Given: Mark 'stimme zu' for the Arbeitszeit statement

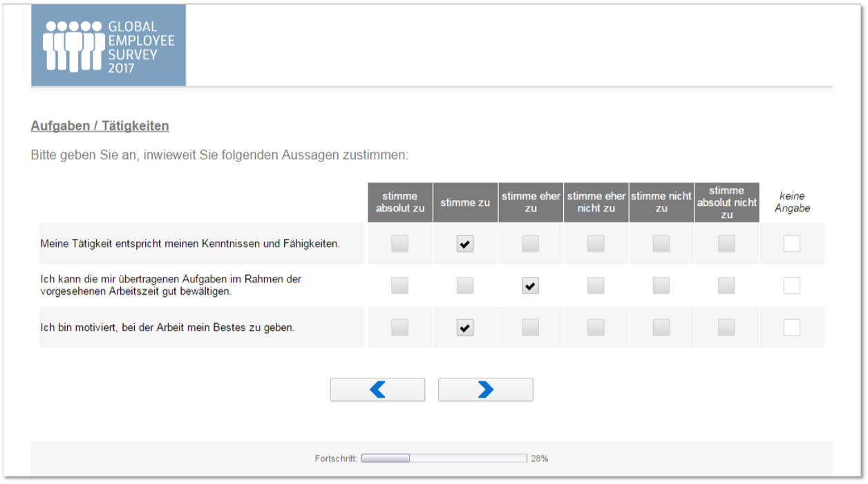Looking at the screenshot, I should tap(465, 286).
